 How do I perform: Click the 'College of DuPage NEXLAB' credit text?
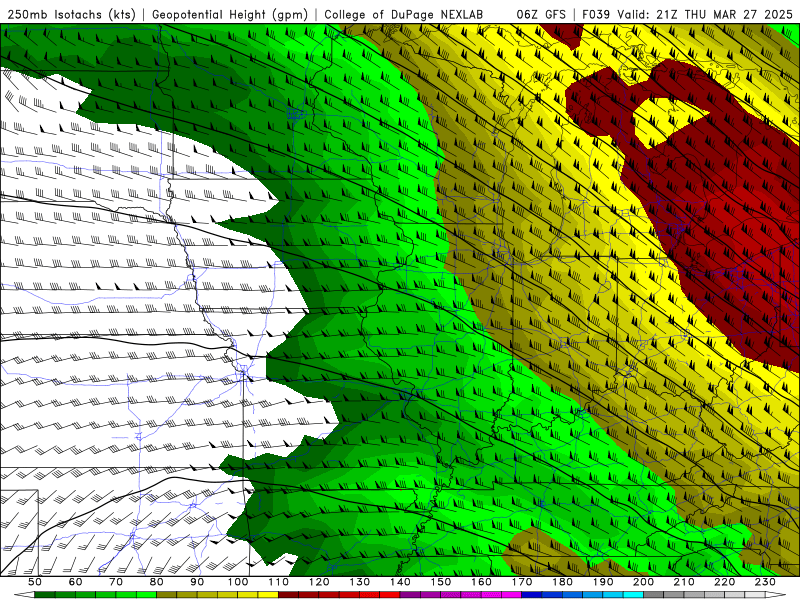click(404, 14)
